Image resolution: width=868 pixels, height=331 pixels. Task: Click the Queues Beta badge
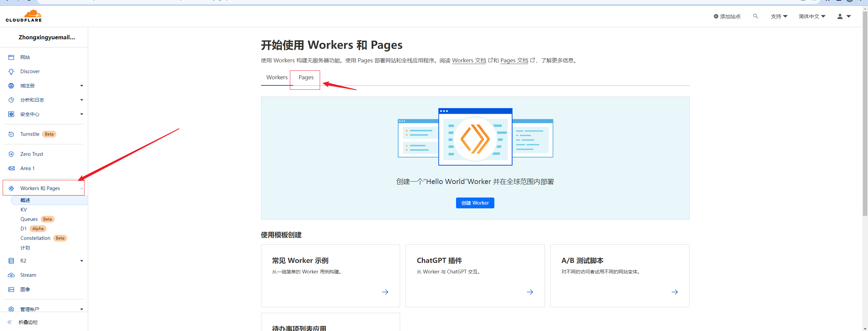point(47,219)
